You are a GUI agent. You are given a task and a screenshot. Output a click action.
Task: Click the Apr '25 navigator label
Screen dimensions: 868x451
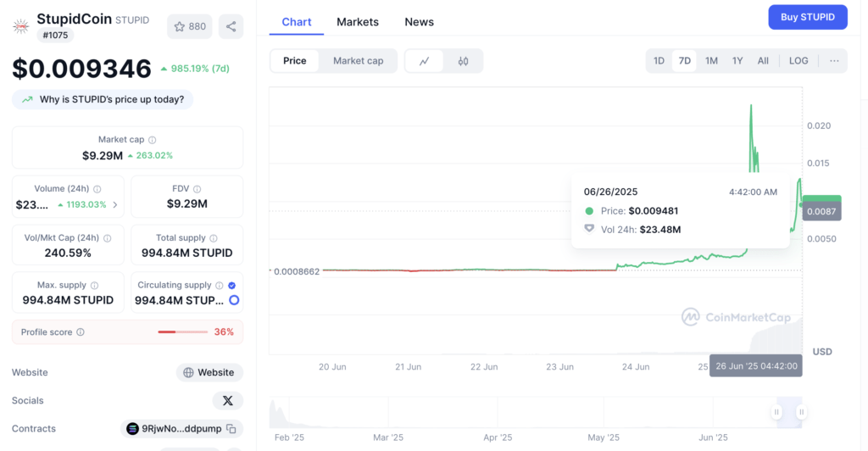[x=498, y=437]
